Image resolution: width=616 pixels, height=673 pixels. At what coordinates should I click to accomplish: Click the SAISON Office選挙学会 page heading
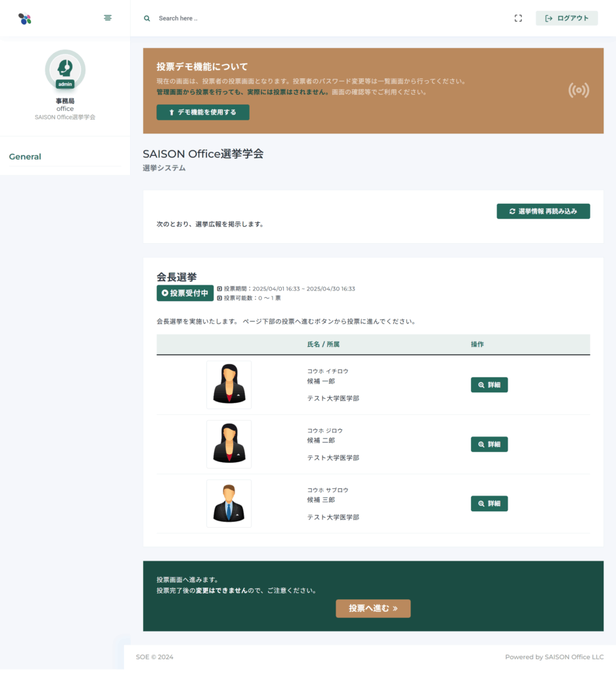tap(204, 154)
